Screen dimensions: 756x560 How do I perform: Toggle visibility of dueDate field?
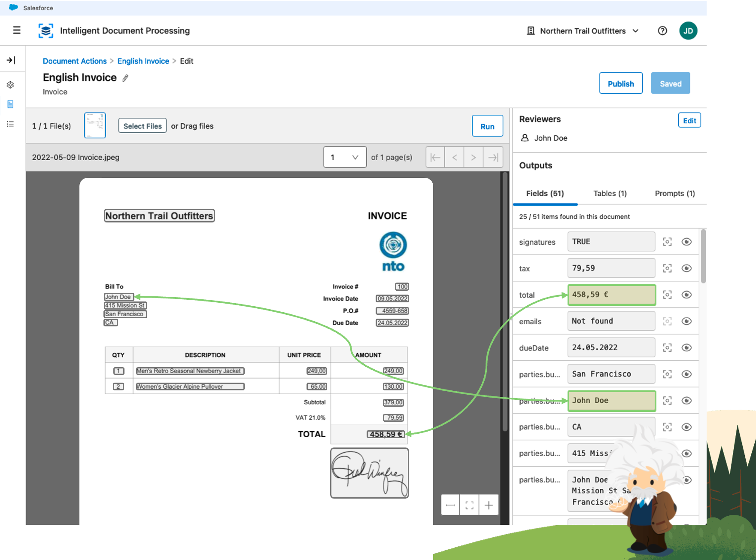tap(686, 347)
